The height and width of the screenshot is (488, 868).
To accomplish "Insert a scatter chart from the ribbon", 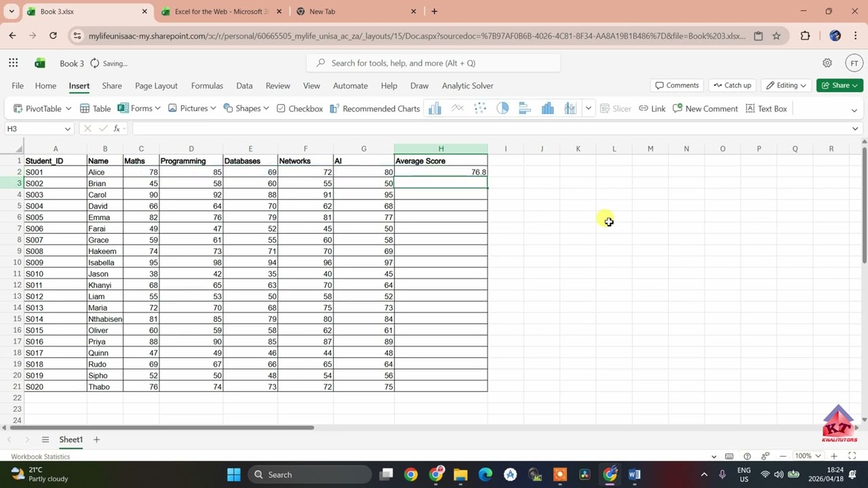I will pos(480,108).
